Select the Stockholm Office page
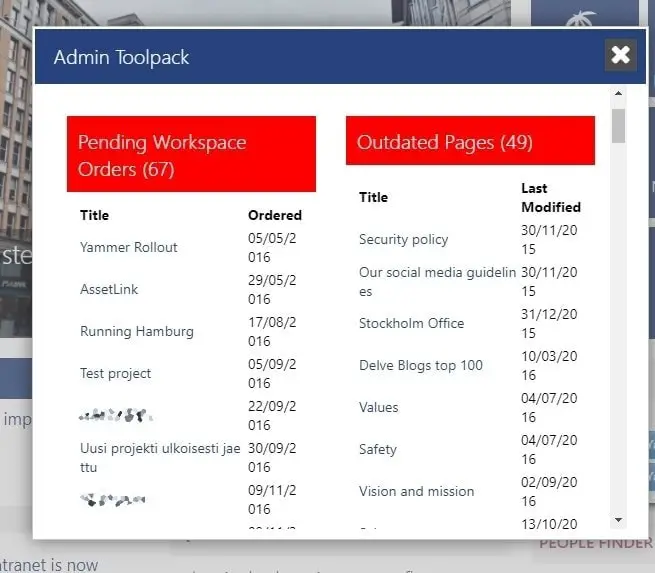This screenshot has width=655, height=573. tap(412, 323)
